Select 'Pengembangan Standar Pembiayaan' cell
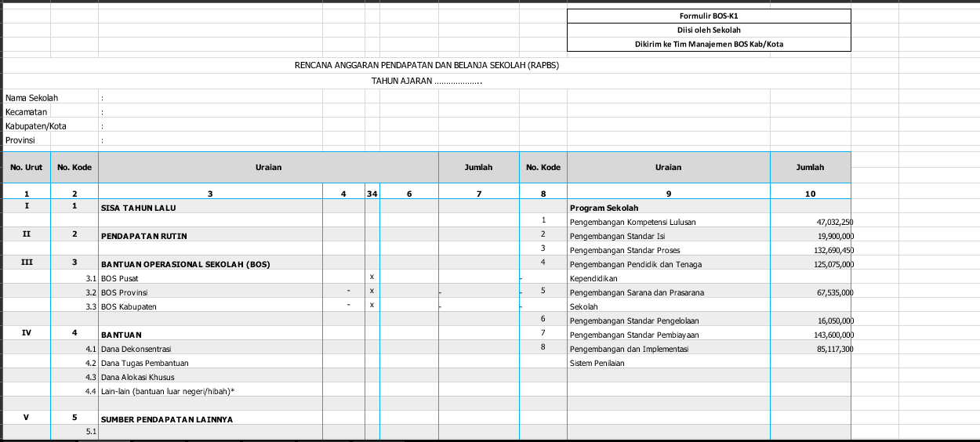The height and width of the screenshot is (442, 980). pos(669,335)
